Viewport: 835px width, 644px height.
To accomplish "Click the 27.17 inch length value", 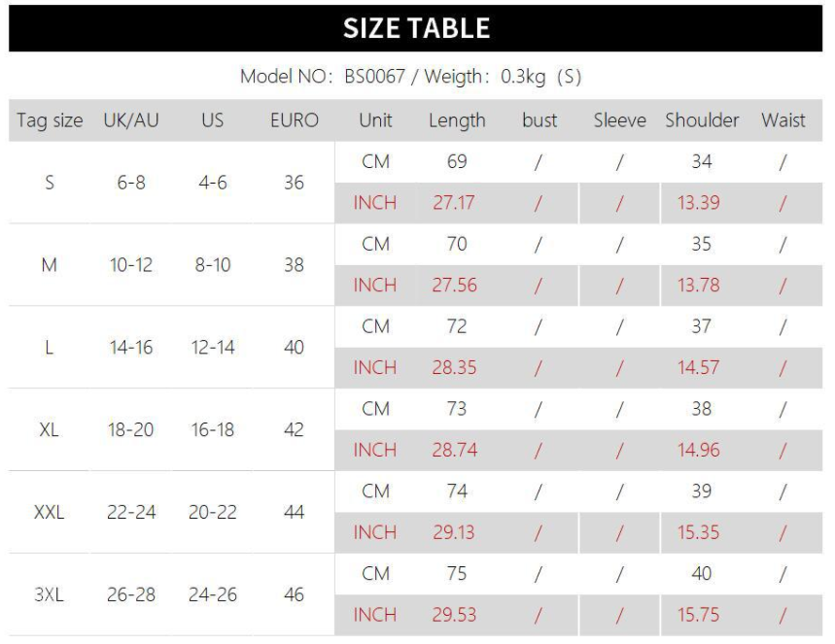I will tap(456, 203).
